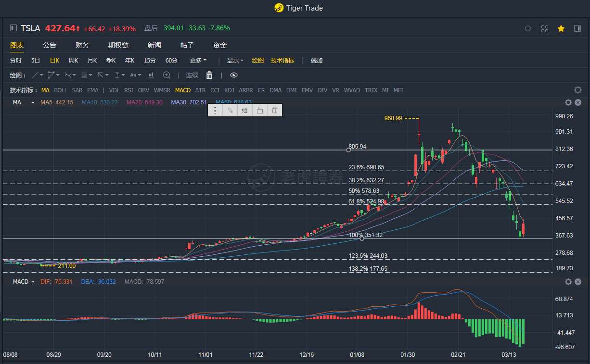Expand the wave tool dropdown arrow
Screen dimensions: 590x364
coord(74,75)
